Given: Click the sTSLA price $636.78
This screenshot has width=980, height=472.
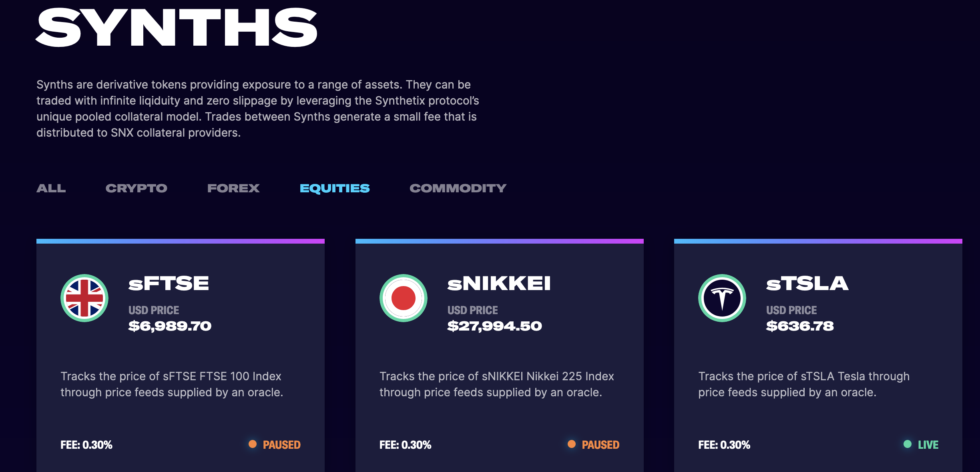Looking at the screenshot, I should pos(800,326).
